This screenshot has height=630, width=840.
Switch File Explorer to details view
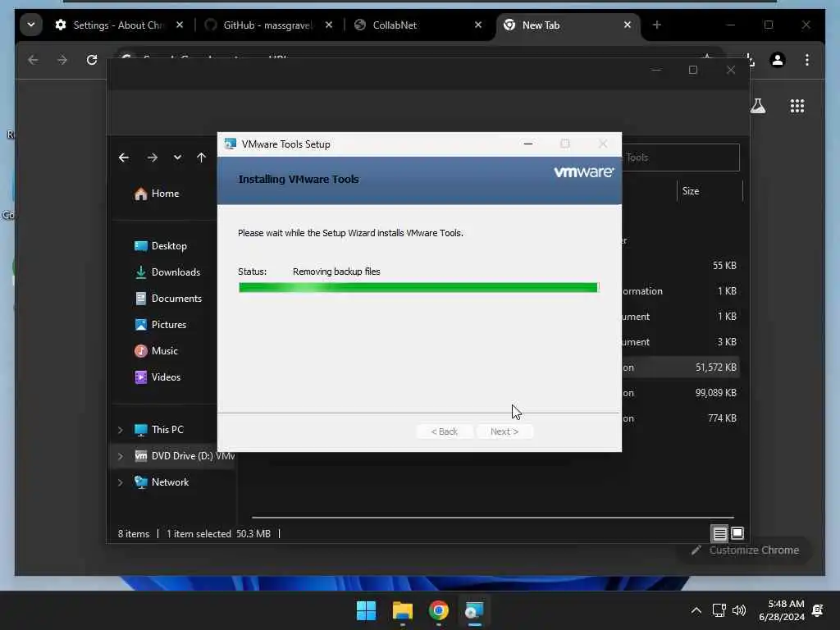tap(719, 533)
